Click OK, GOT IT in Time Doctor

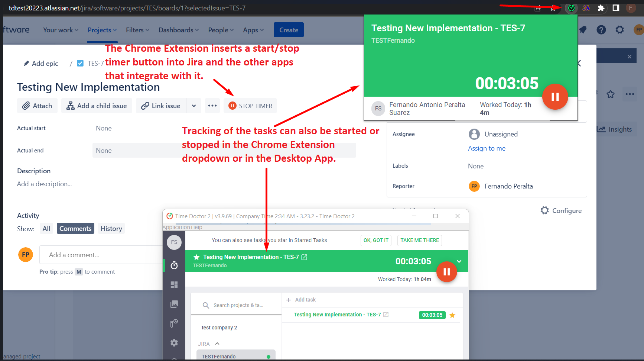pos(376,241)
